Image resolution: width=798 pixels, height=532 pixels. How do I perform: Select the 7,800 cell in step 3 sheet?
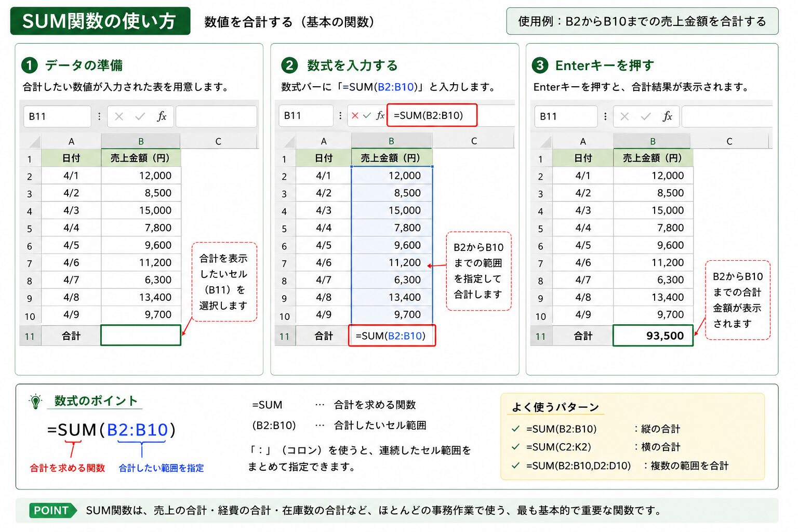653,228
